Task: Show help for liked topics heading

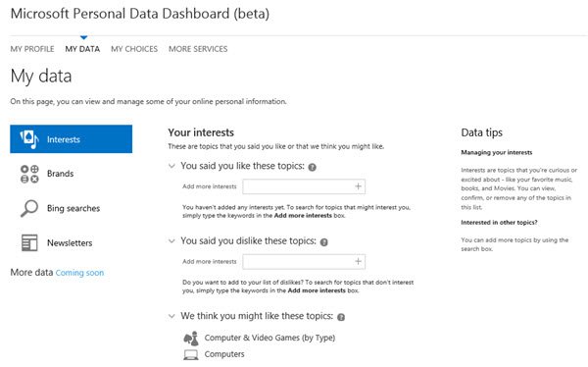Action: 312,167
